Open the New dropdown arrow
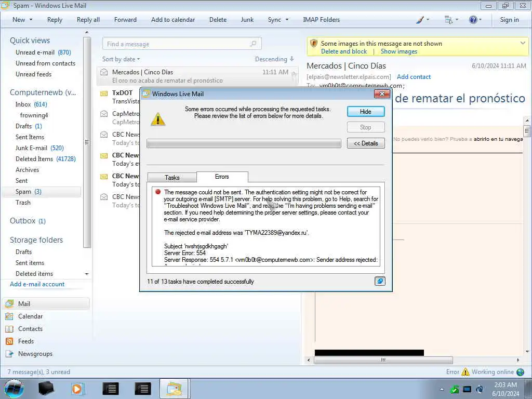Image resolution: width=532 pixels, height=399 pixels. click(31, 20)
